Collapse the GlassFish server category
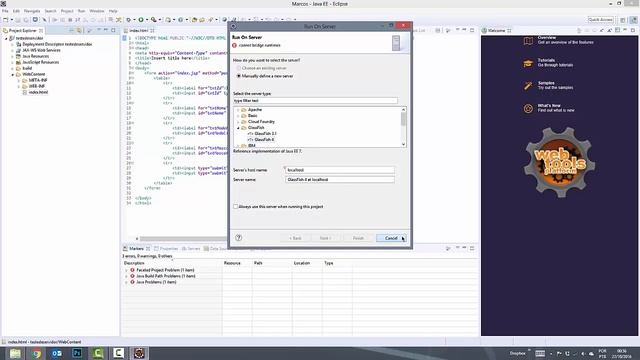Image resolution: width=640 pixels, height=360 pixels. 238,128
